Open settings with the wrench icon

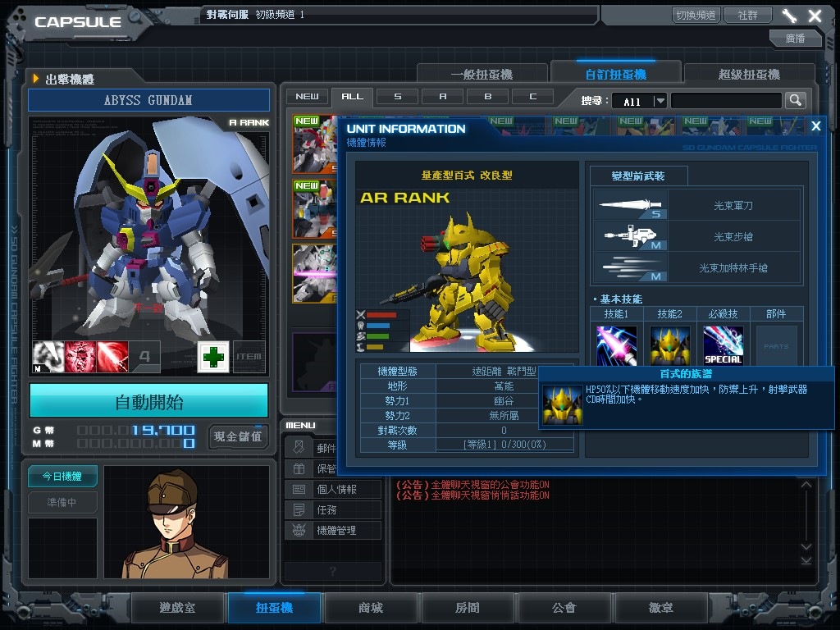point(789,16)
